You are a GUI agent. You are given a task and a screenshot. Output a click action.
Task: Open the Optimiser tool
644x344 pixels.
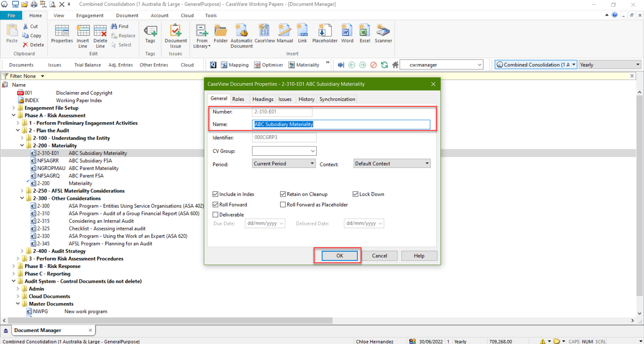tap(269, 65)
